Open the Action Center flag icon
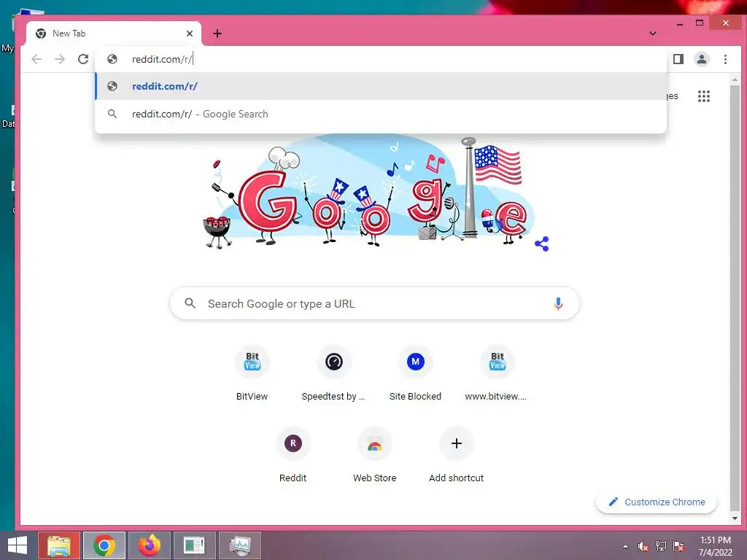The width and height of the screenshot is (747, 560). pos(679,546)
